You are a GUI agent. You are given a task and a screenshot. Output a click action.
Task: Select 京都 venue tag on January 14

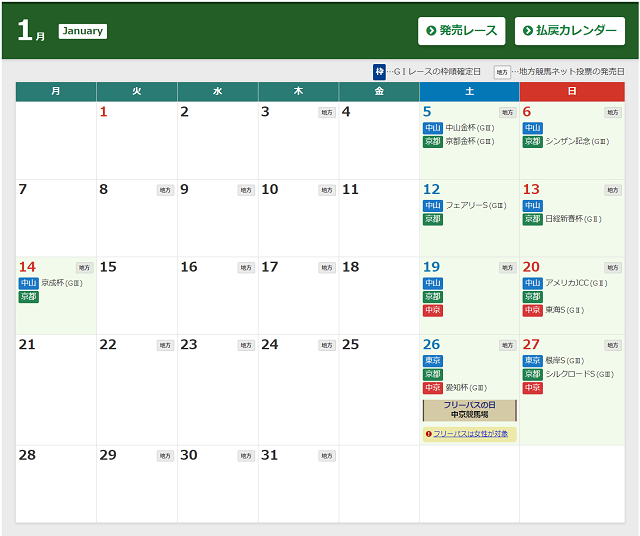point(29,297)
